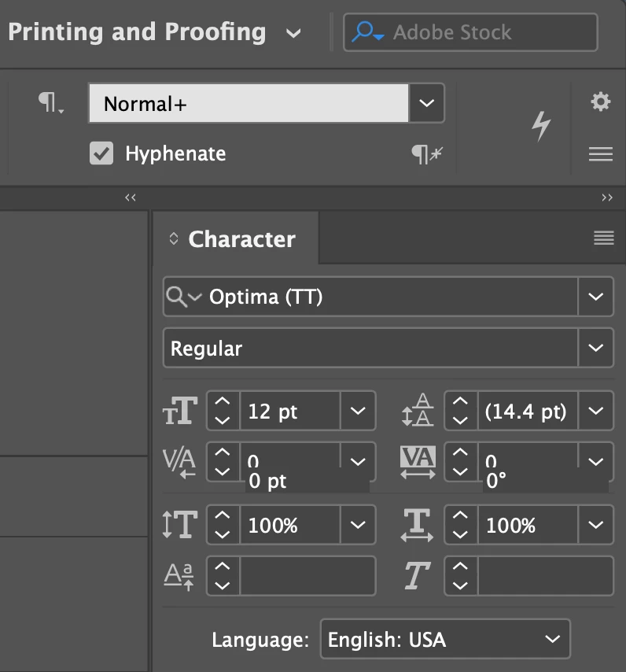Open the Character panel menu icon

point(603,238)
